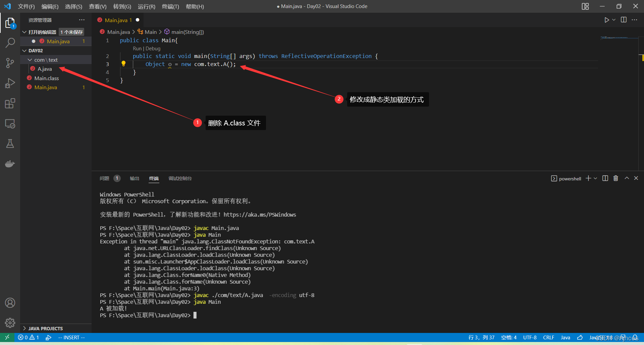Viewport: 644px width, 345px height.
Task: Open A.java in the file tree
Action: point(45,69)
